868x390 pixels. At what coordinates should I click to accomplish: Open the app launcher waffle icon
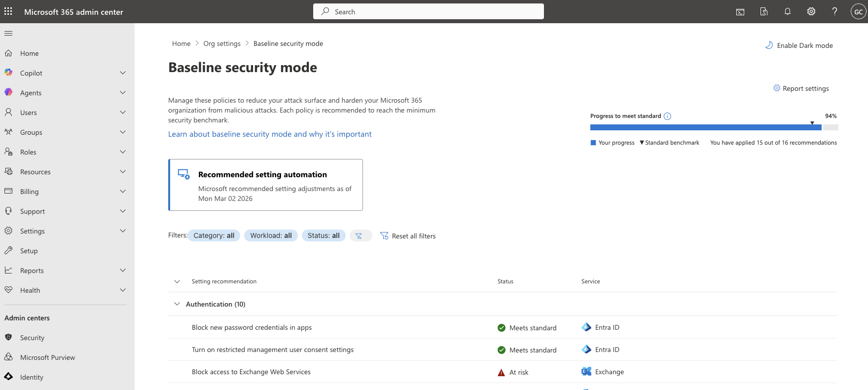(x=8, y=11)
